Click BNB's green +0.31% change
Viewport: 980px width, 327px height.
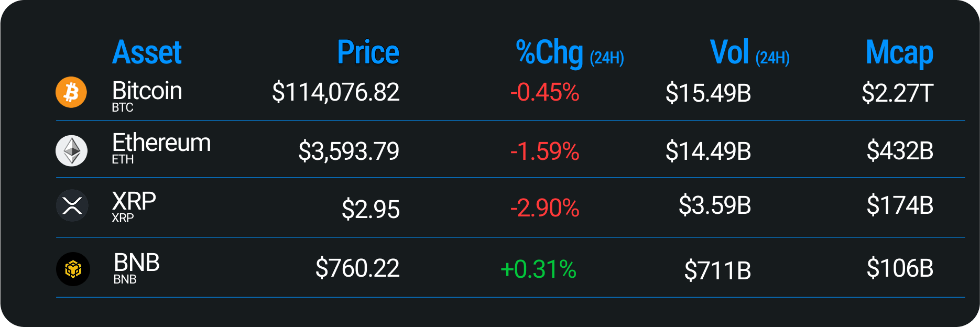coord(538,269)
